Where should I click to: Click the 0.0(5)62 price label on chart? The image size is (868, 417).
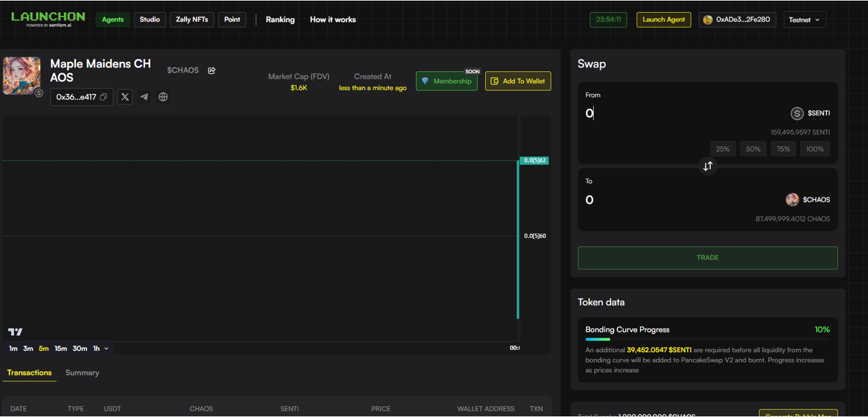534,160
